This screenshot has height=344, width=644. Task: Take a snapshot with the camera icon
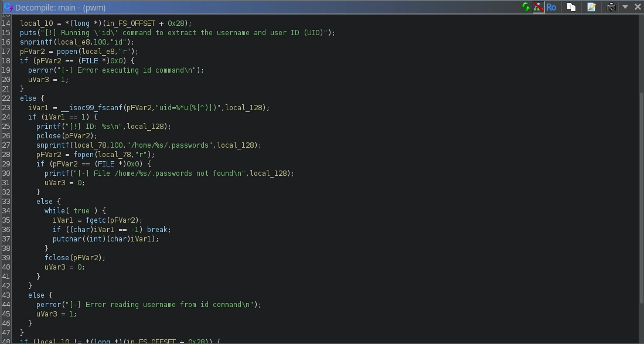611,7
